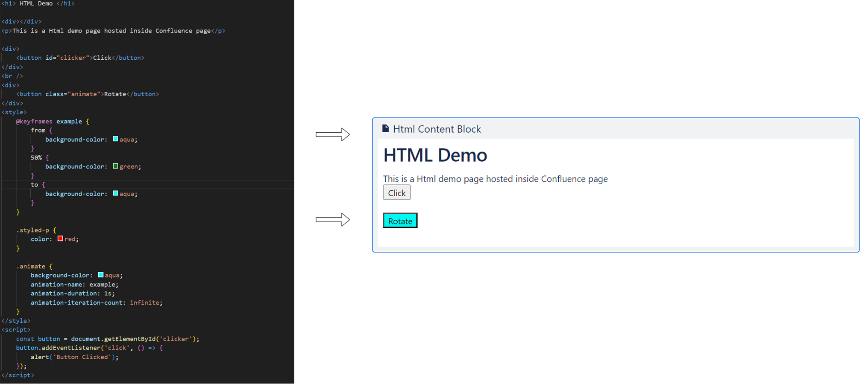Open aqua color swatch in the 'from' keyframe

tap(115, 139)
